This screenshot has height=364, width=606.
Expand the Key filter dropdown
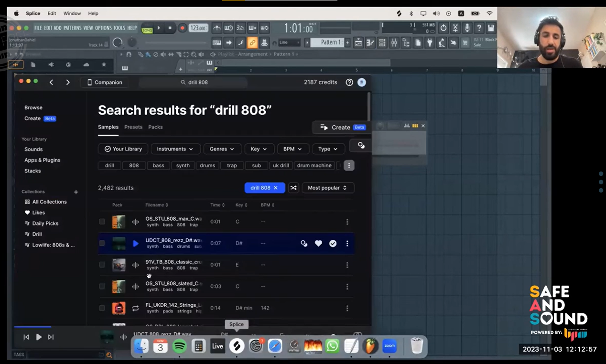(x=259, y=149)
